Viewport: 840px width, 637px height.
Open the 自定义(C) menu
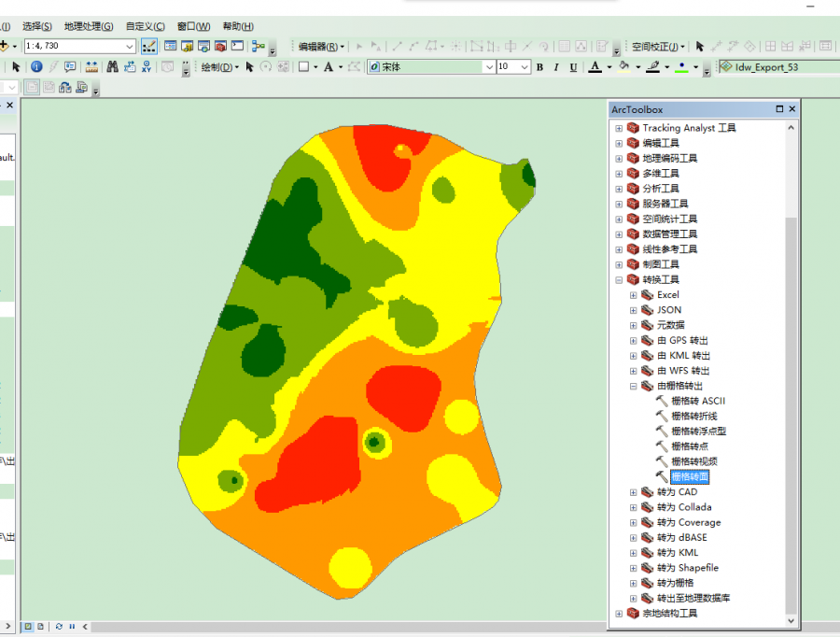click(x=145, y=26)
